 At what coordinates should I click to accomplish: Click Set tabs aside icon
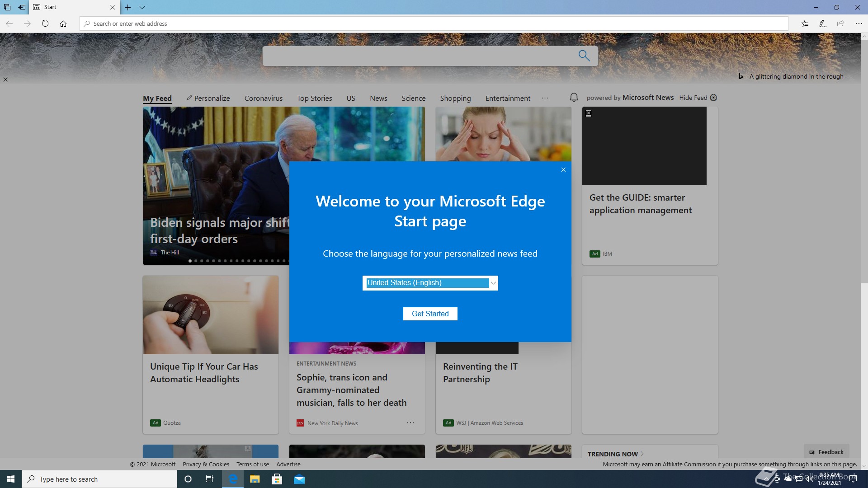22,7
